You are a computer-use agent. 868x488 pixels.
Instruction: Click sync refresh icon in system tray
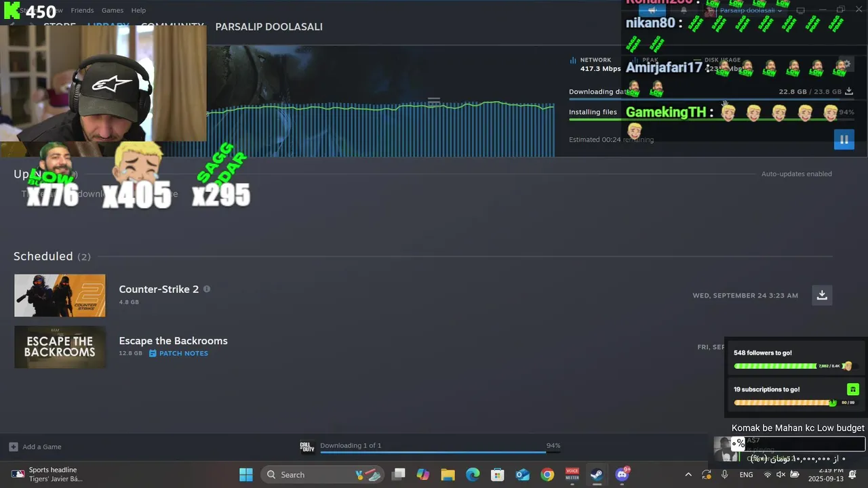coord(707,474)
